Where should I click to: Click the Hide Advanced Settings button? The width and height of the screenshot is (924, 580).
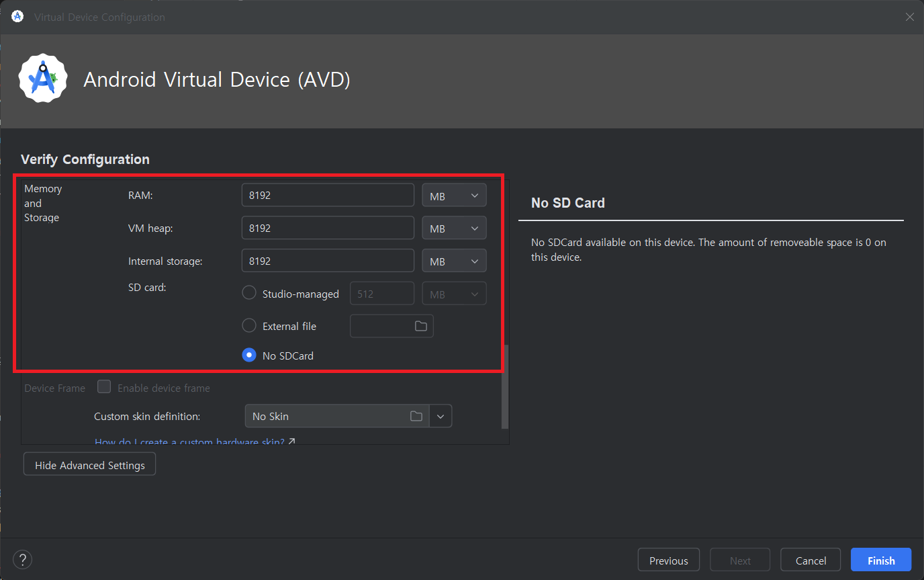(89, 465)
